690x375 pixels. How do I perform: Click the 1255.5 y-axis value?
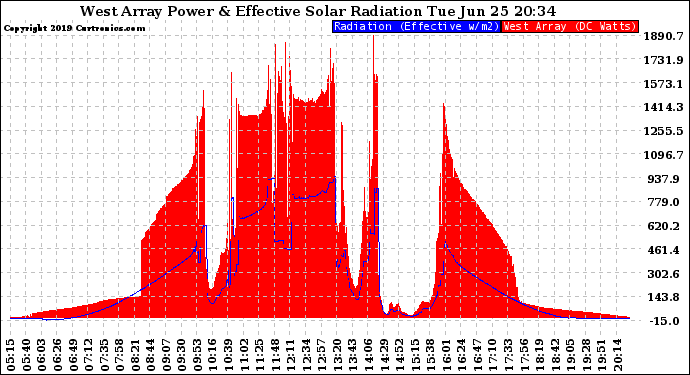664,131
